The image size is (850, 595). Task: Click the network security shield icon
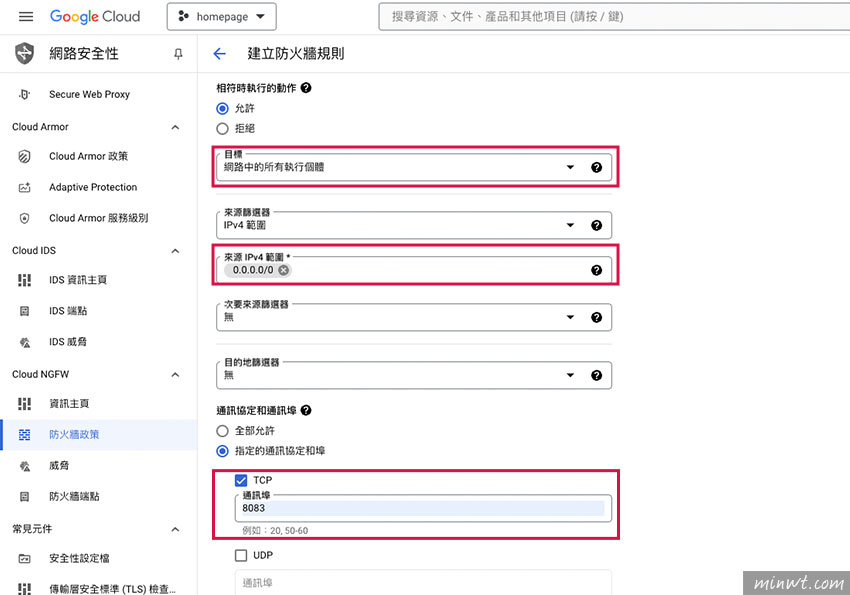[24, 54]
